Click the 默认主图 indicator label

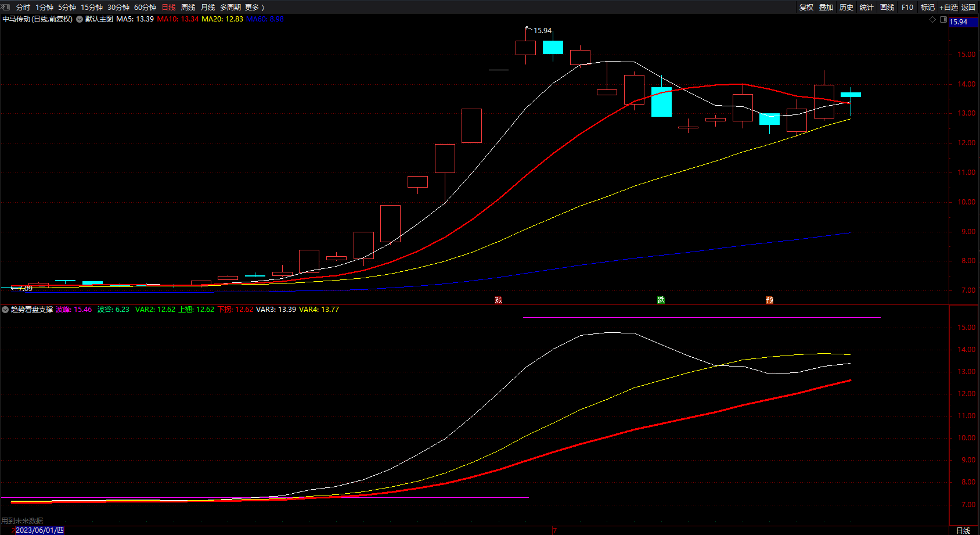tap(99, 19)
